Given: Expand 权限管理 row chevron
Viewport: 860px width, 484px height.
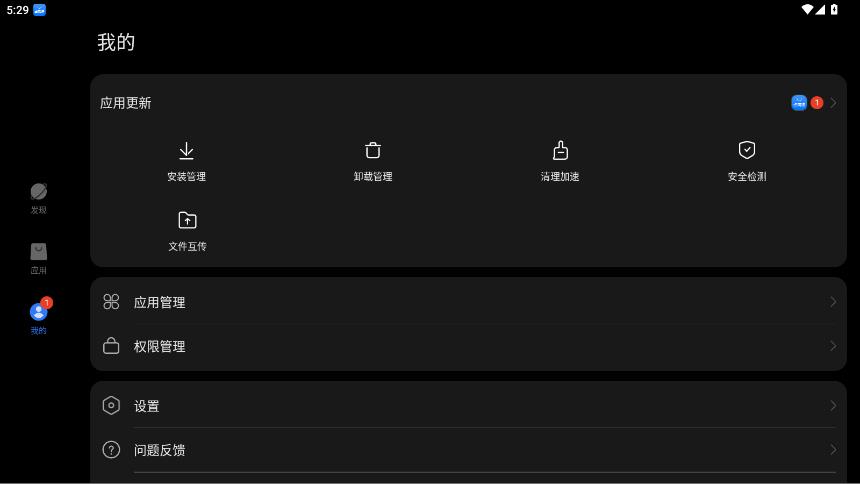Looking at the screenshot, I should click(833, 346).
